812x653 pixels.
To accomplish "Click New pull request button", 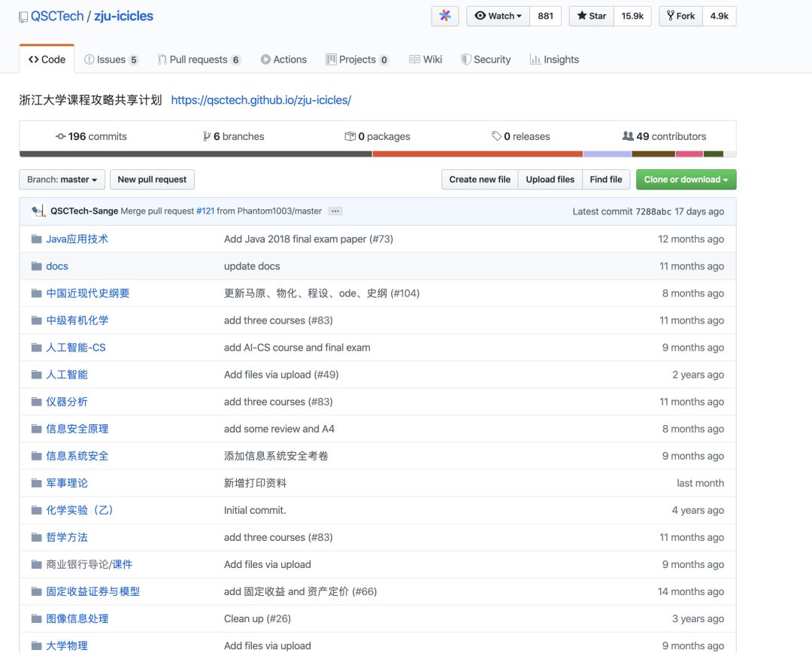I will [x=152, y=179].
